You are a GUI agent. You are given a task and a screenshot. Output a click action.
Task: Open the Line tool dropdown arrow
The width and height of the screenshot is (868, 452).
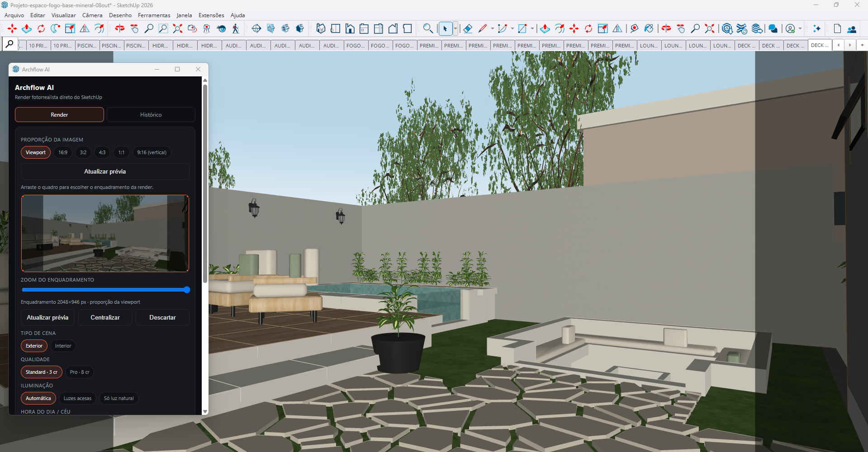coord(493,28)
